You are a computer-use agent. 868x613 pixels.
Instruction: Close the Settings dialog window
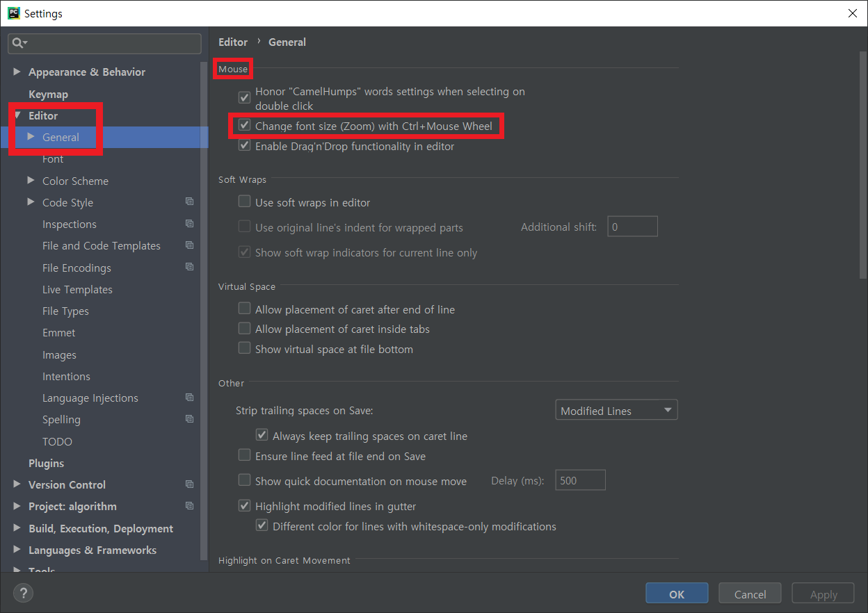(x=852, y=13)
